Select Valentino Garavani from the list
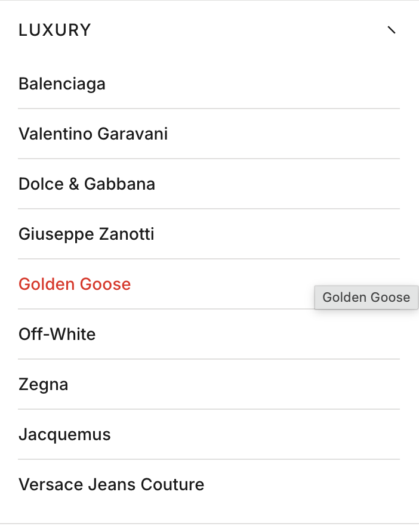Image resolution: width=419 pixels, height=532 pixels. point(93,134)
